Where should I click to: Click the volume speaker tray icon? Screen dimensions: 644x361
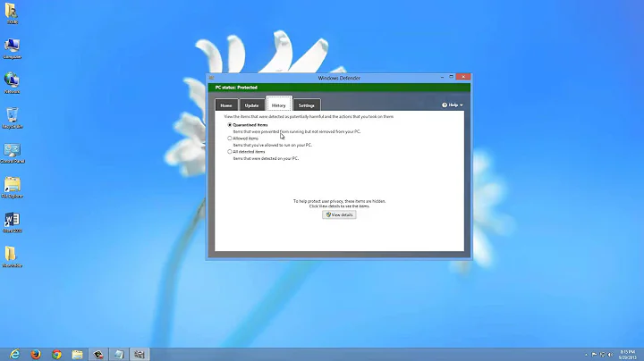[610, 355]
